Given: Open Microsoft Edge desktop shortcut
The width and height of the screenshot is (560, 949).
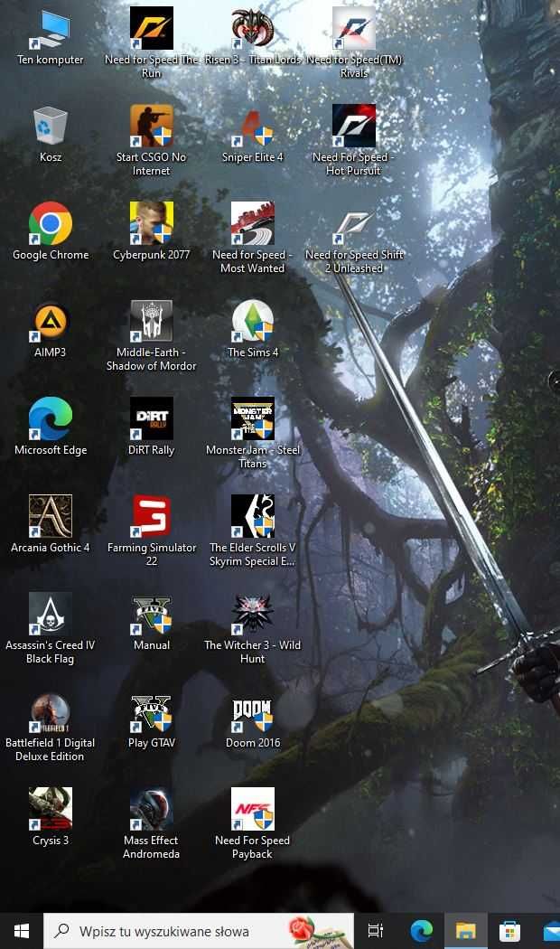Looking at the screenshot, I should (x=51, y=418).
